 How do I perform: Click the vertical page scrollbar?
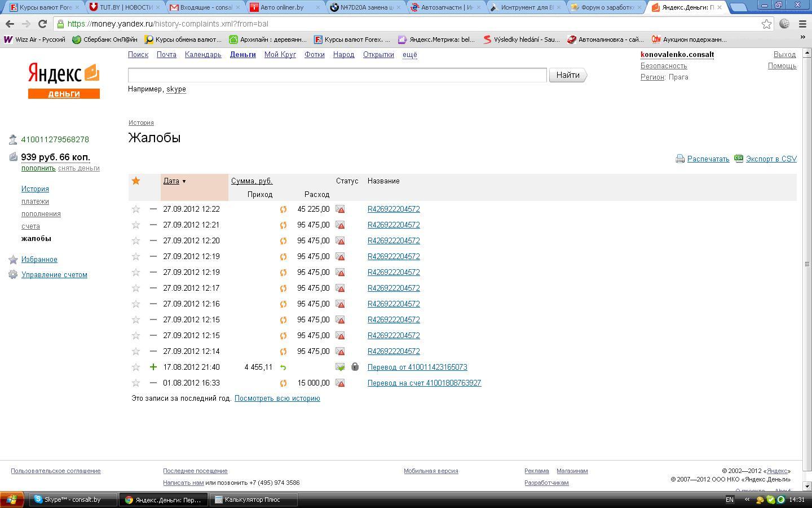pyautogui.click(x=807, y=264)
